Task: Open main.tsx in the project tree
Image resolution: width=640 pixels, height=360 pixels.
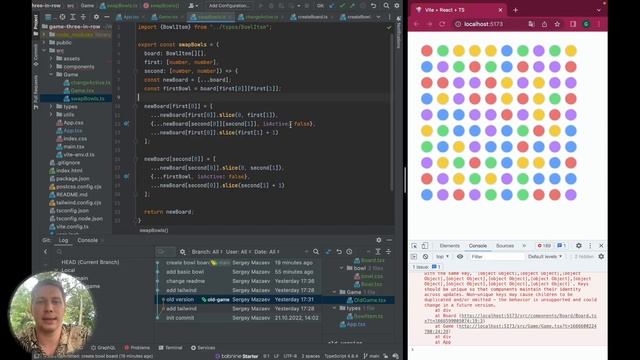Action: (x=71, y=147)
